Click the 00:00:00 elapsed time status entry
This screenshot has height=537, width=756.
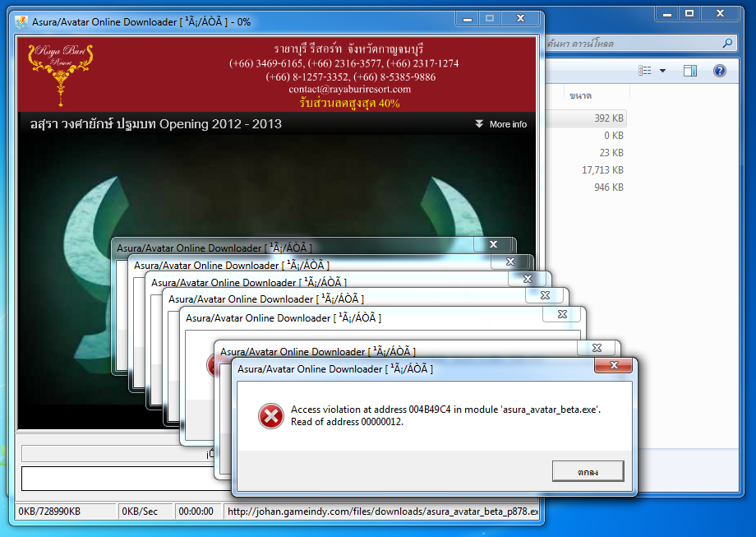[x=196, y=512]
